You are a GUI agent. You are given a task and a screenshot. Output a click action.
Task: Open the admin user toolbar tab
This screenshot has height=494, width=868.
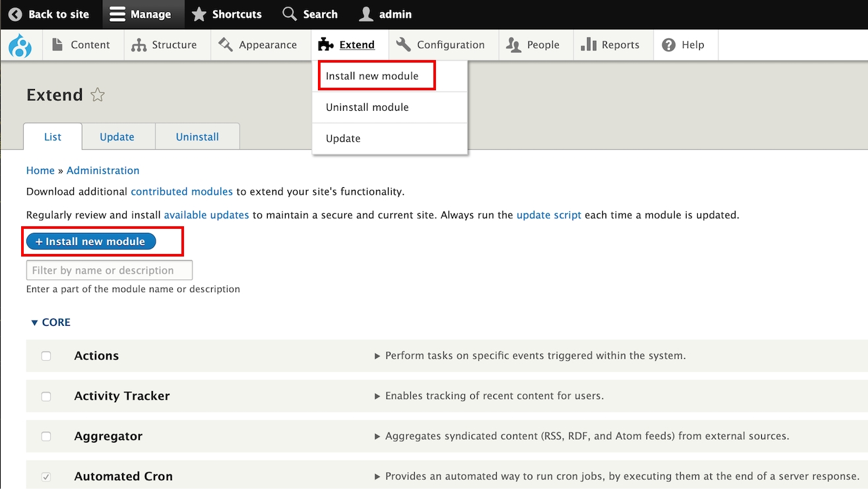pyautogui.click(x=385, y=14)
